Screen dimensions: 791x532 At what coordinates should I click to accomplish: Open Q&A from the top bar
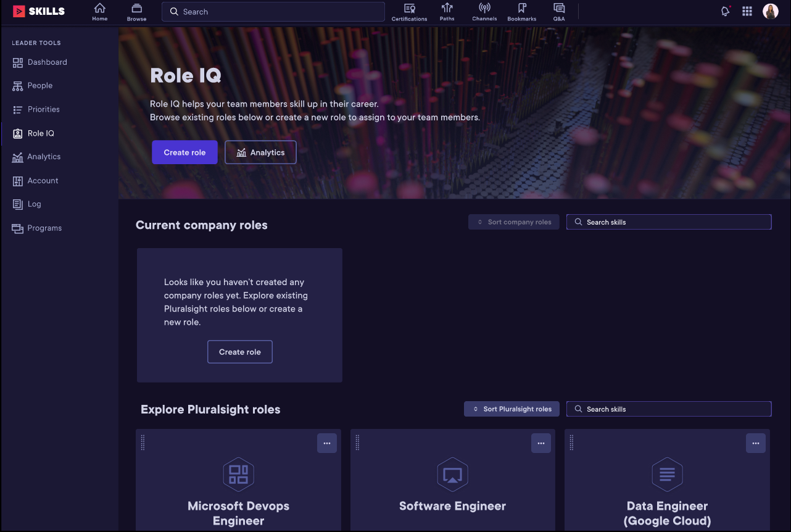[559, 12]
